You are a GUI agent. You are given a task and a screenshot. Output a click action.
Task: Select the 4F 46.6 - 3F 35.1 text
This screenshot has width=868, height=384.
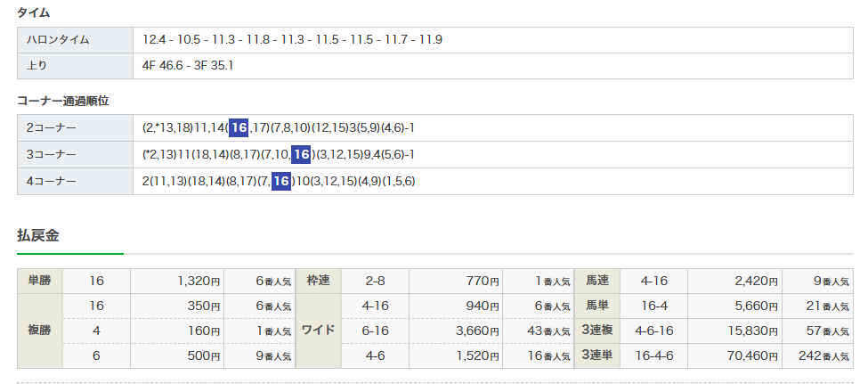point(188,66)
